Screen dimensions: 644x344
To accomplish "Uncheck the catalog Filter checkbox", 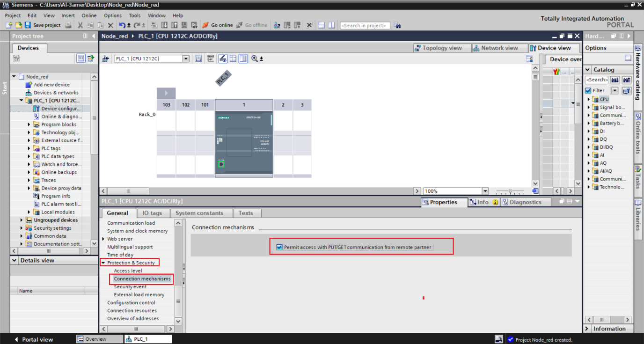I will pyautogui.click(x=588, y=90).
